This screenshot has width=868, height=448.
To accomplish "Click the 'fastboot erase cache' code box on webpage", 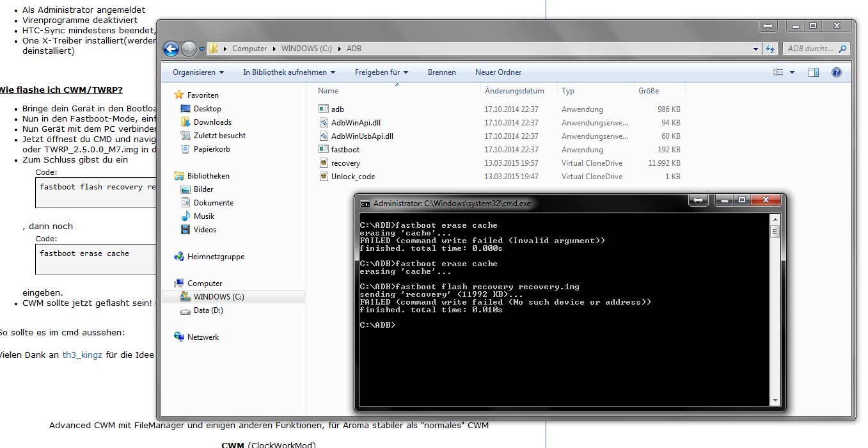I will click(97, 258).
